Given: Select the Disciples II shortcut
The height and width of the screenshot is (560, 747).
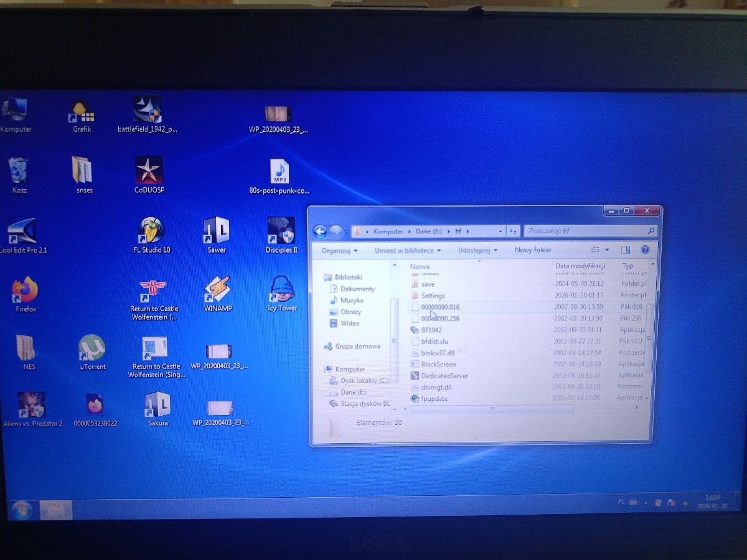Looking at the screenshot, I should tap(281, 231).
